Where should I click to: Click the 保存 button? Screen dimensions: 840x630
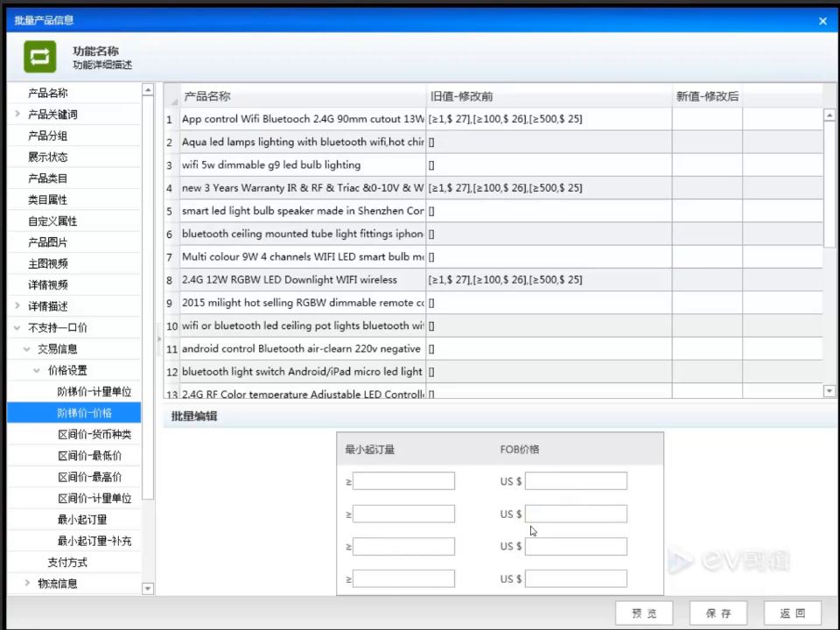tap(717, 612)
